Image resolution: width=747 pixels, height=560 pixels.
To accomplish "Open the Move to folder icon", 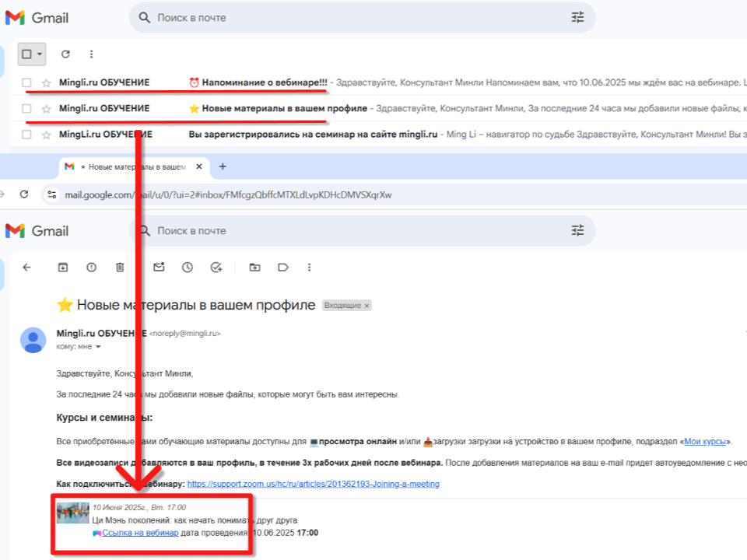I will point(254,268).
